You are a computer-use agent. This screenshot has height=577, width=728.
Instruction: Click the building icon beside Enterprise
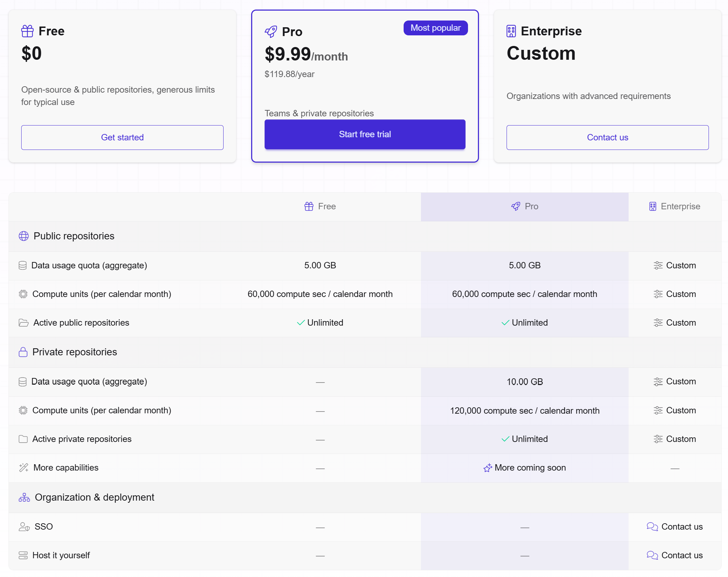coord(512,31)
